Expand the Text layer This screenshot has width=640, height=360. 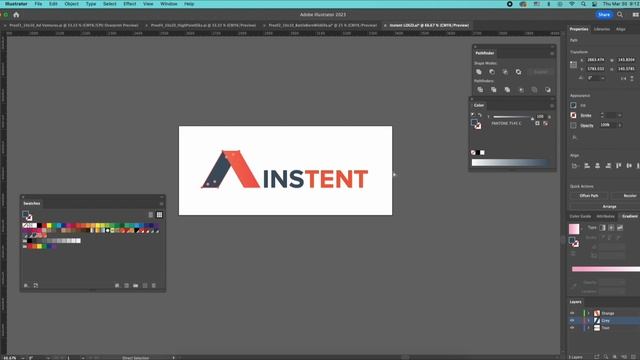[x=589, y=328]
